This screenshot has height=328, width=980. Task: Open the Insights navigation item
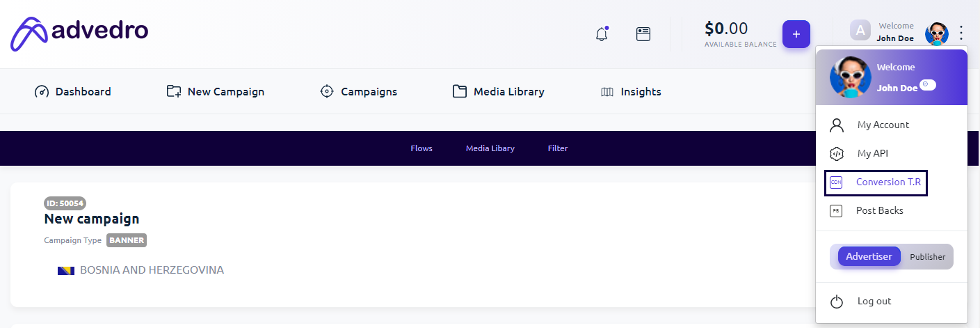[x=631, y=92]
